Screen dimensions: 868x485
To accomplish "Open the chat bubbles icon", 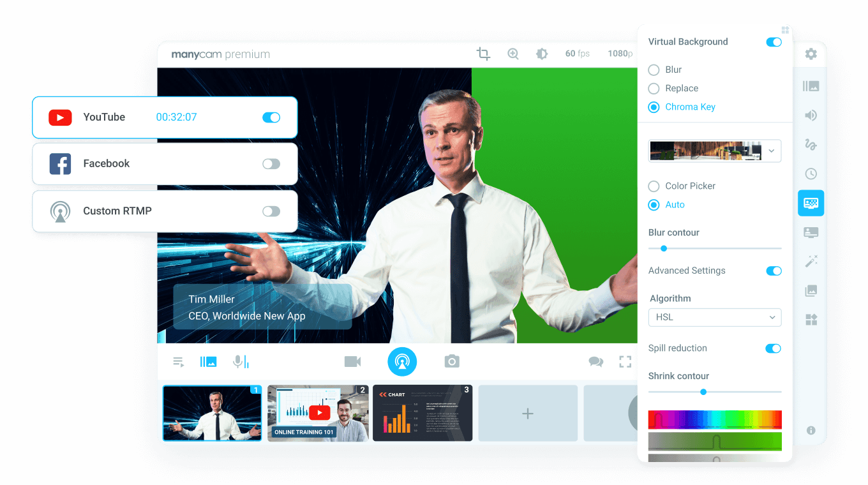I will pyautogui.click(x=596, y=362).
